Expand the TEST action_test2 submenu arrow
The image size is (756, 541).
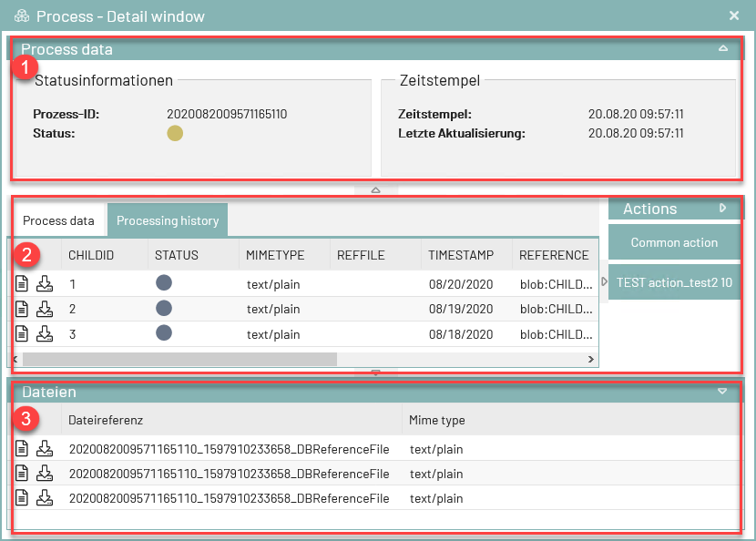click(604, 281)
